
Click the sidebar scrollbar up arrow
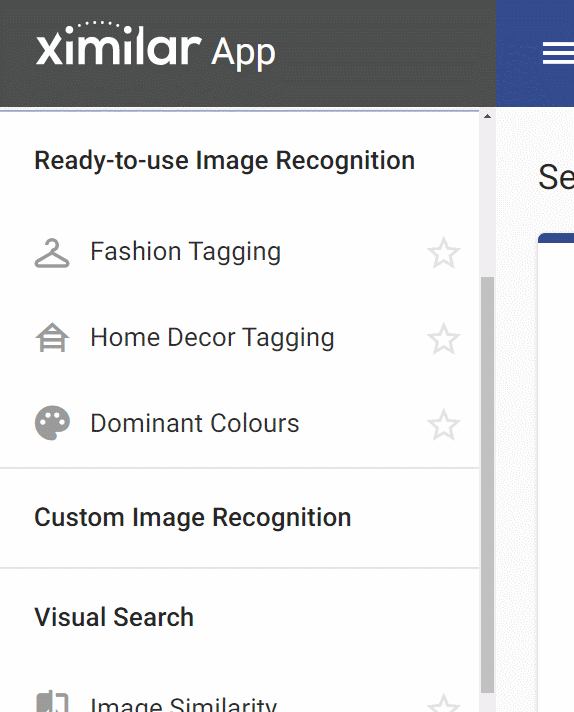(x=487, y=117)
